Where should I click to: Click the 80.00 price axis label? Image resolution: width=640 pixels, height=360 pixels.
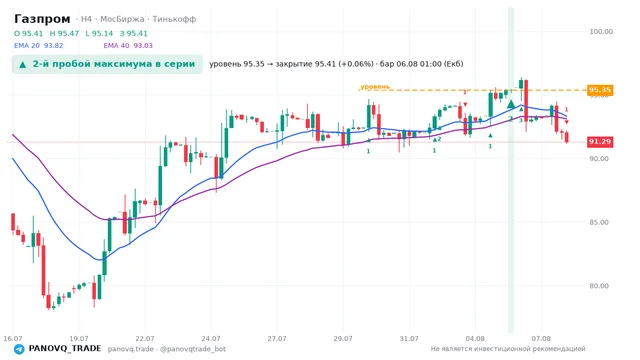[599, 286]
